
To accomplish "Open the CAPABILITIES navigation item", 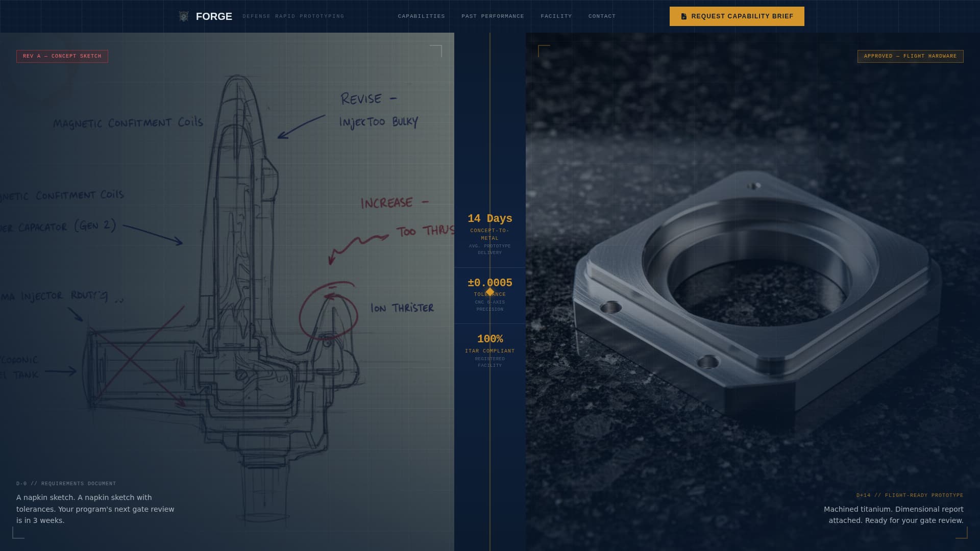I will (x=421, y=16).
